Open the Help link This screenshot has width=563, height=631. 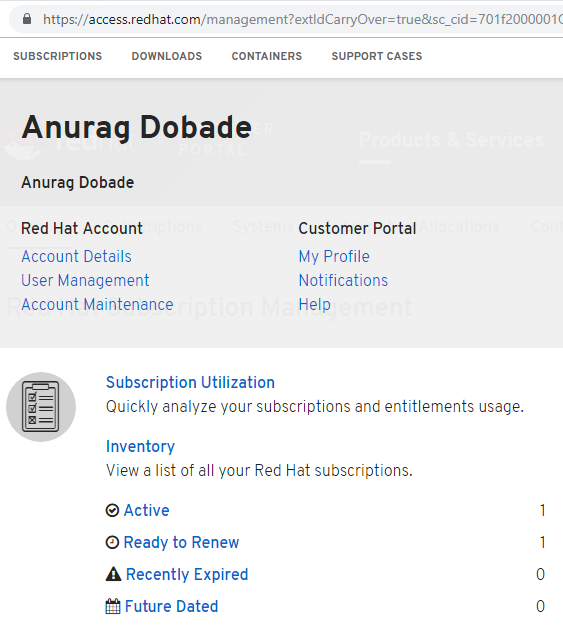[x=314, y=305]
